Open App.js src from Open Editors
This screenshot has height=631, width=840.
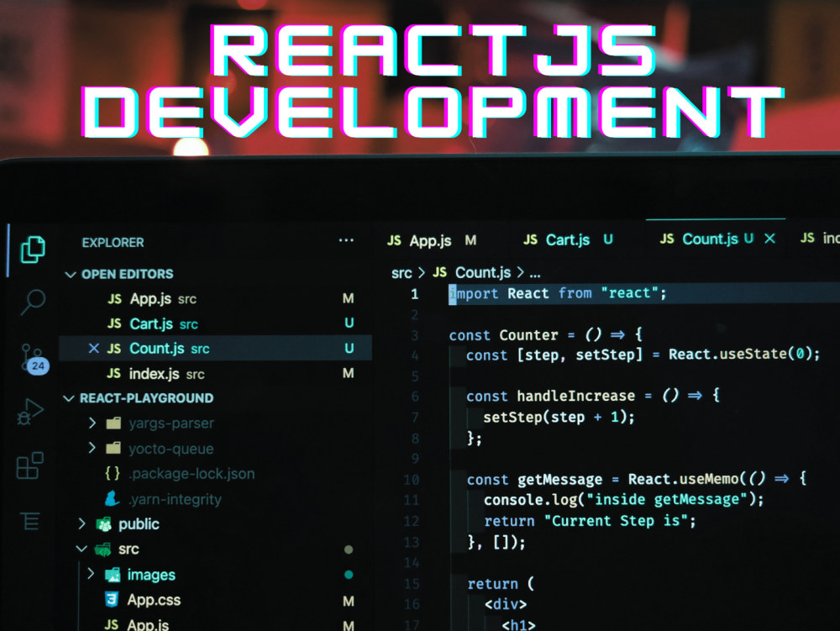[x=214, y=298]
